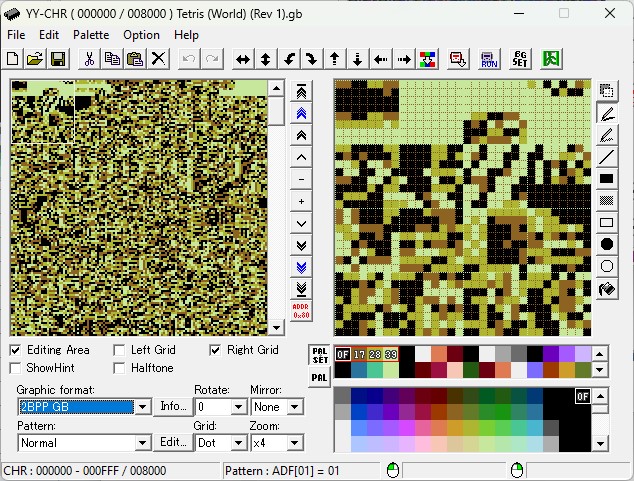Open the Mirror dropdown
Image resolution: width=634 pixels, height=481 pixels.
click(295, 407)
